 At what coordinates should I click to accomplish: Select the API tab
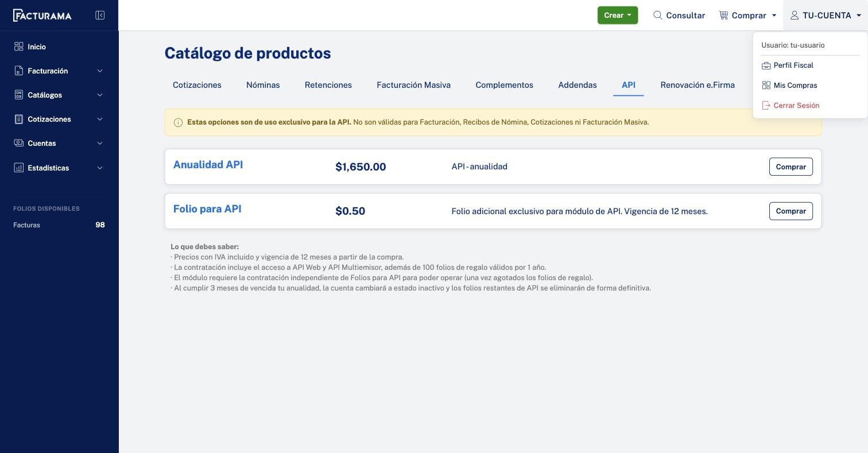(x=629, y=85)
